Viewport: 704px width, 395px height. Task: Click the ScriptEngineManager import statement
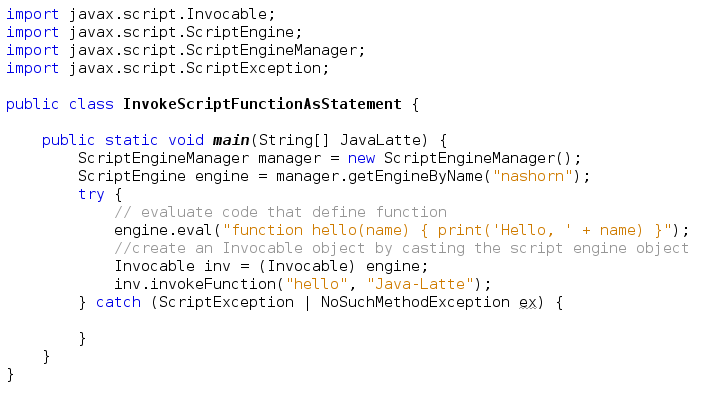(x=185, y=50)
